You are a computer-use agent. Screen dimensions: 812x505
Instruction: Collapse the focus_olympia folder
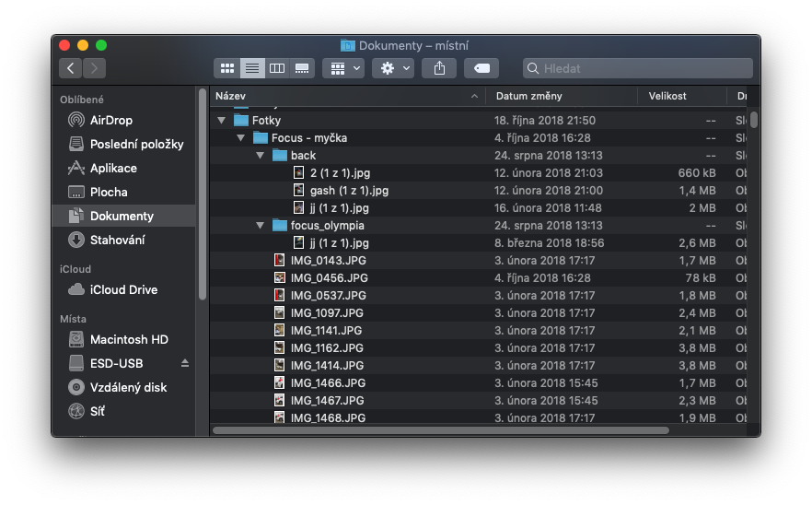point(261,225)
